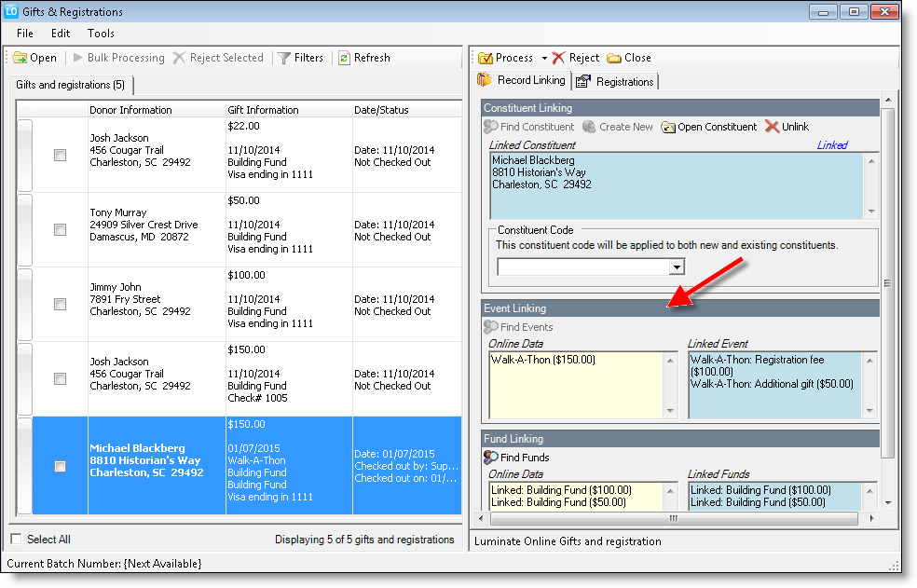
Task: Click the Open folder icon in toolbar
Action: point(21,58)
